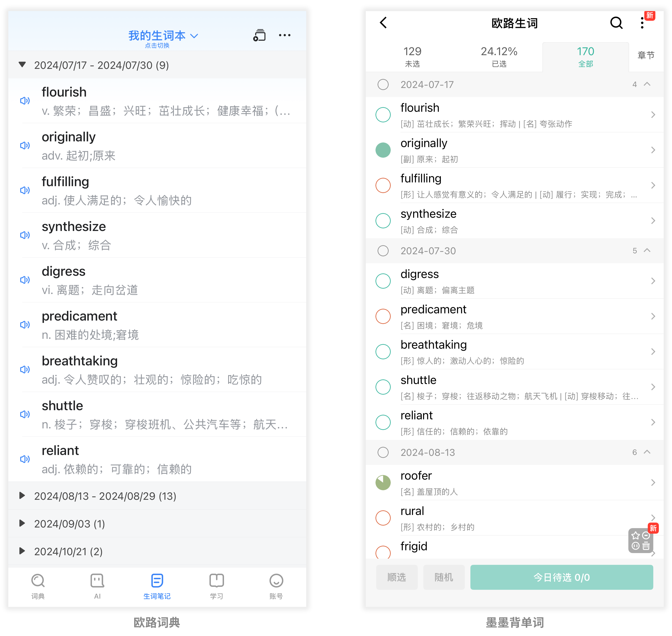Tap the floating batch actions widget
672x636 pixels.
pyautogui.click(x=640, y=540)
